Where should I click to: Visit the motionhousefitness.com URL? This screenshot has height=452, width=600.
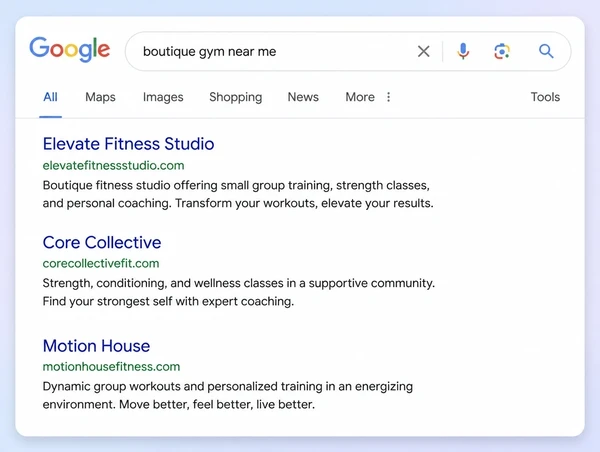[111, 367]
